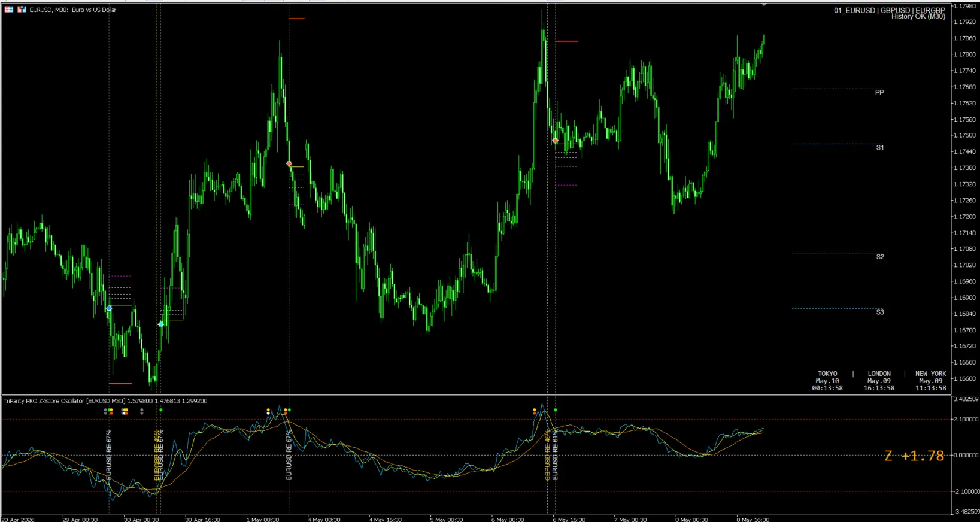Click the chart shift triangle marker at top

pos(764,5)
